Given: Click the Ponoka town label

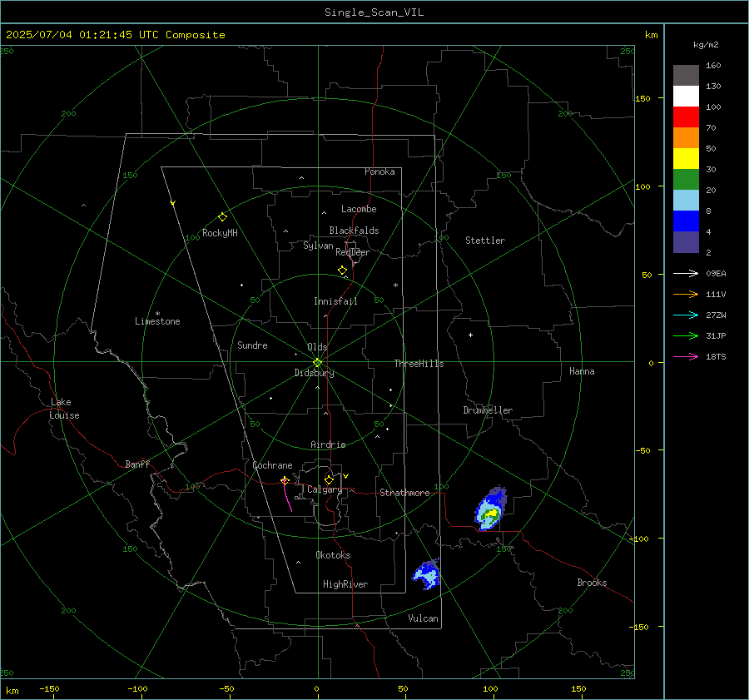Looking at the screenshot, I should tap(379, 171).
